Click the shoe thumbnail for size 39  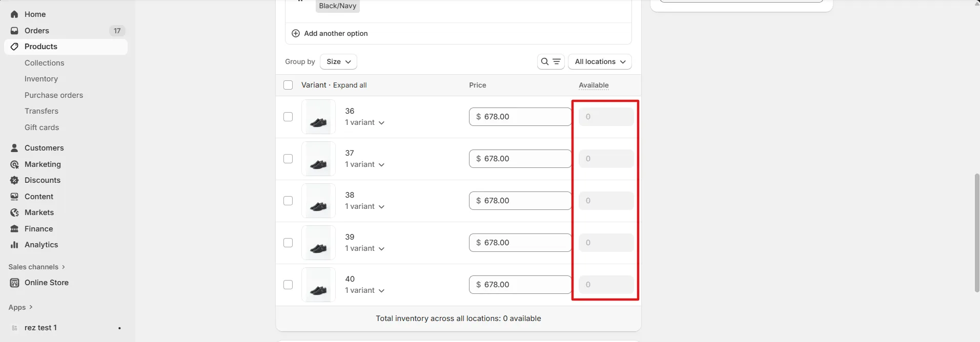pos(318,243)
